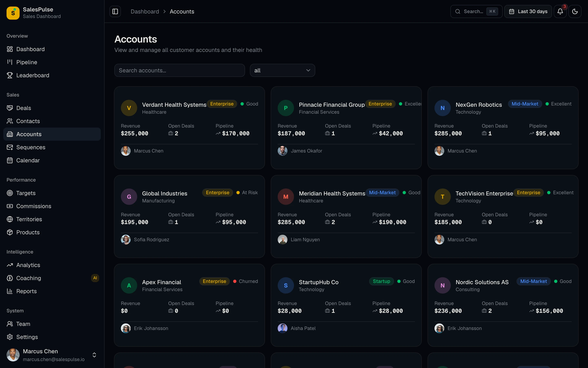
Task: Click Sofia Rodriguez avatar on Global Industries
Action: click(126, 240)
